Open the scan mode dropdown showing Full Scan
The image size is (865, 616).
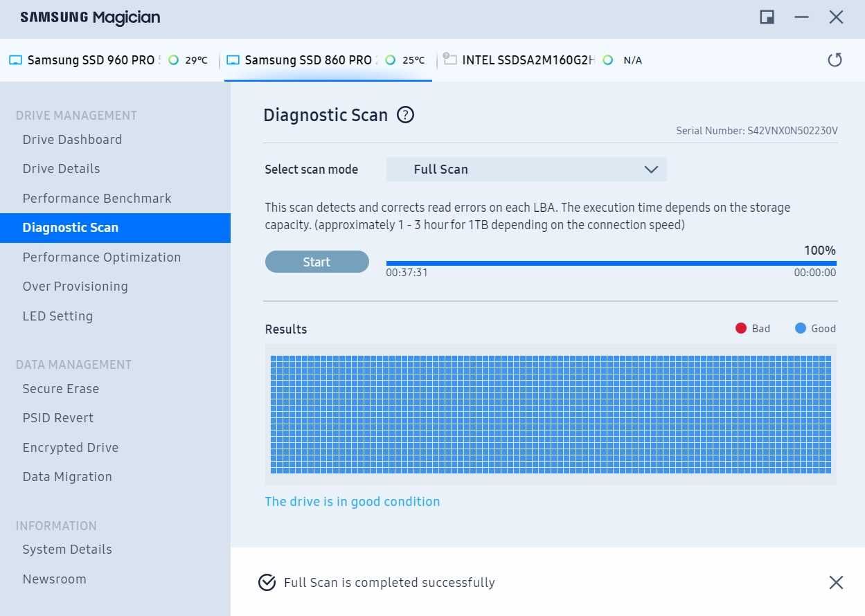tap(526, 170)
